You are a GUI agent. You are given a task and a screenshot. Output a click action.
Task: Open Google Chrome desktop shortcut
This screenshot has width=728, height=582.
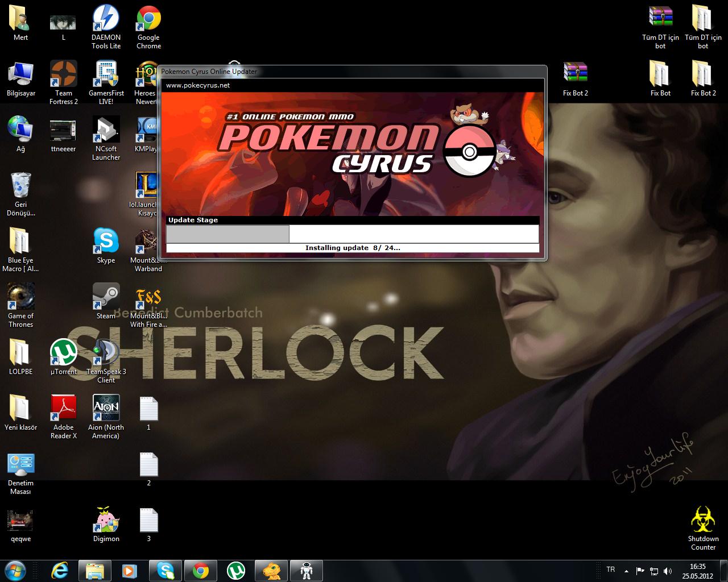148,27
